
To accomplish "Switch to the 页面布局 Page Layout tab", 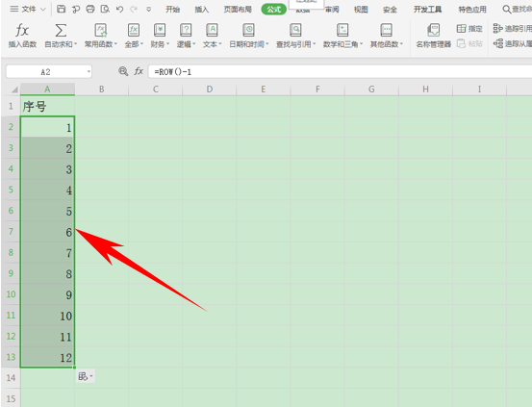I will tap(238, 10).
